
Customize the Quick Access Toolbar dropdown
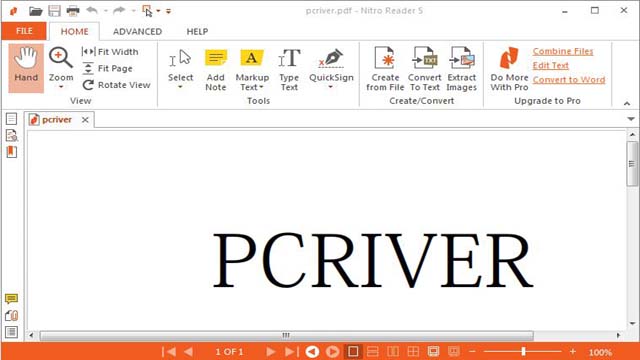pos(168,11)
